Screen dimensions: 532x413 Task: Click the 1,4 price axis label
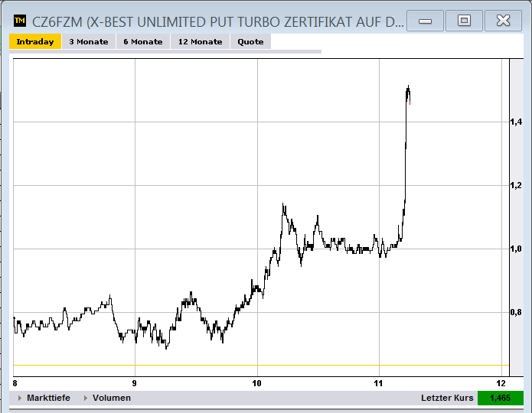516,122
